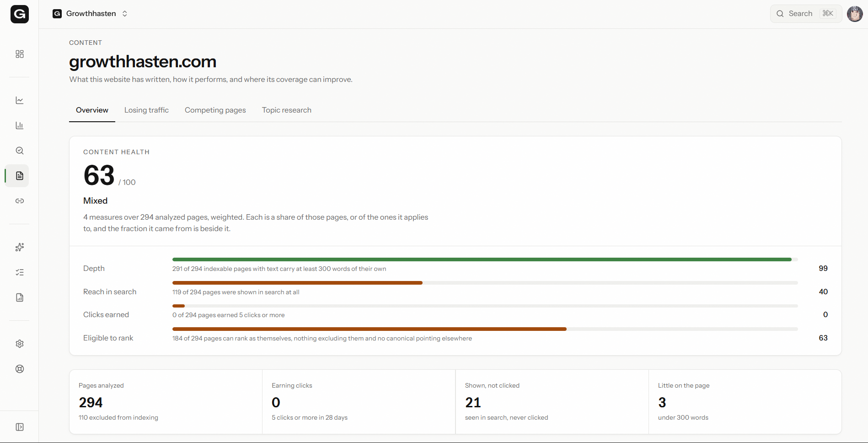
Task: Open the link chain icon in sidebar
Action: click(x=20, y=201)
